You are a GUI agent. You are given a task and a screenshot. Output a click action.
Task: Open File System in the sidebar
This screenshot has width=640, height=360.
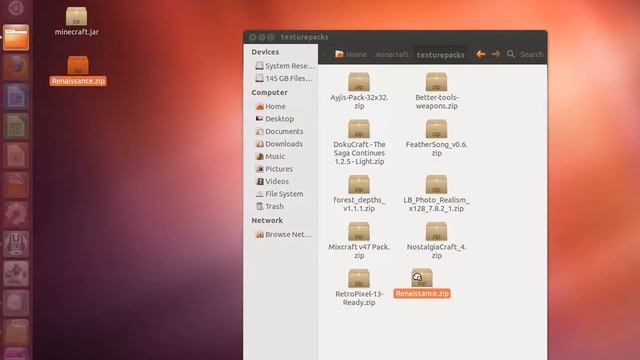pos(281,194)
